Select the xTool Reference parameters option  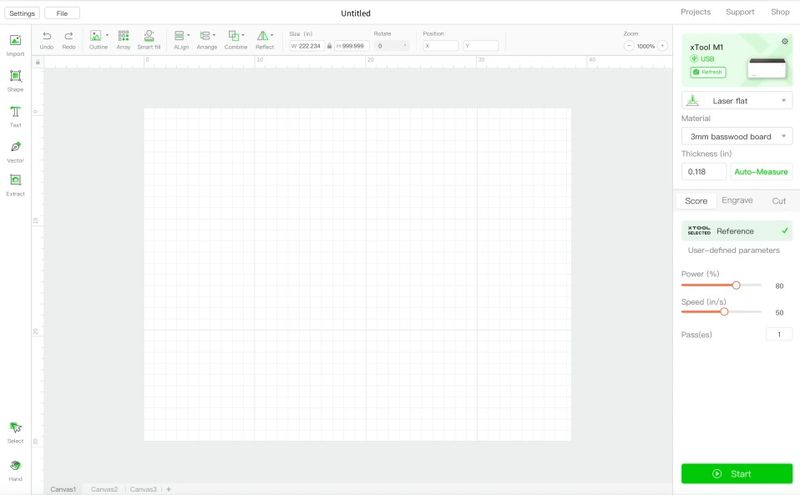(x=736, y=231)
